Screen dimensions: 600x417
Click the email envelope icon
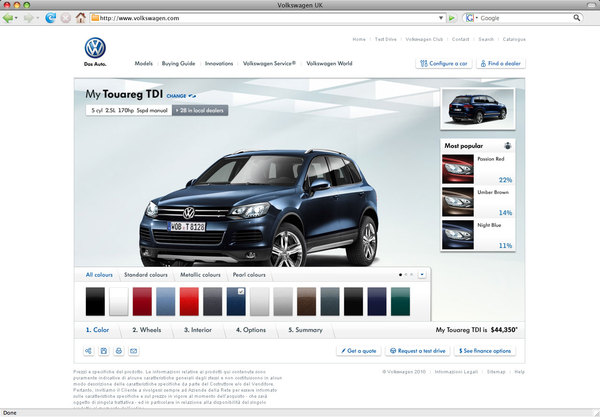tap(133, 351)
